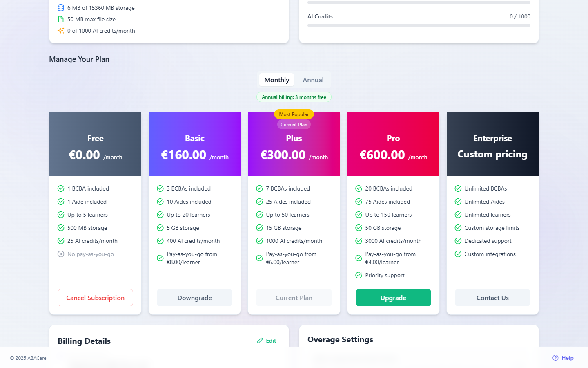The width and height of the screenshot is (588, 368).
Task: Edit the Billing Details
Action: tap(267, 341)
